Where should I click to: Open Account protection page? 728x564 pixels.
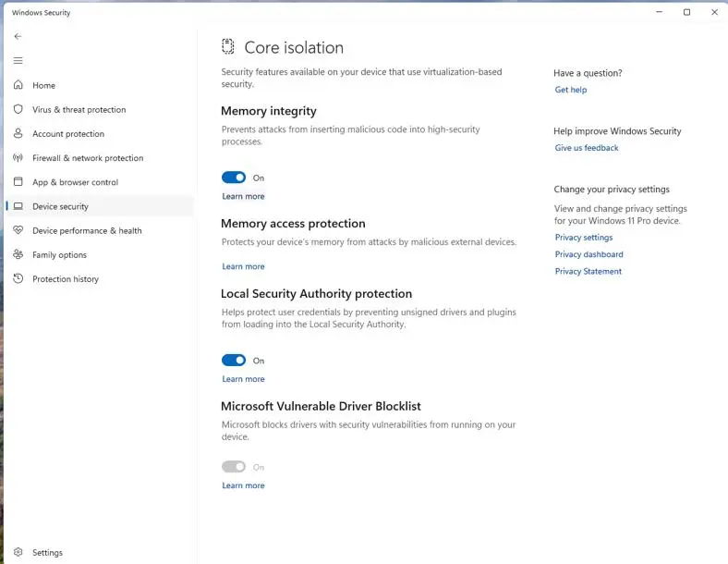(x=68, y=134)
